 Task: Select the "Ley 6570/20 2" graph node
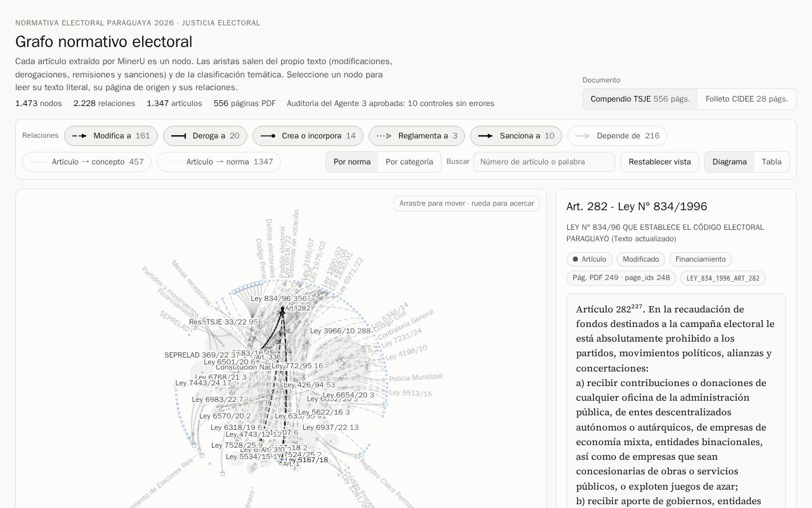pyautogui.click(x=225, y=416)
